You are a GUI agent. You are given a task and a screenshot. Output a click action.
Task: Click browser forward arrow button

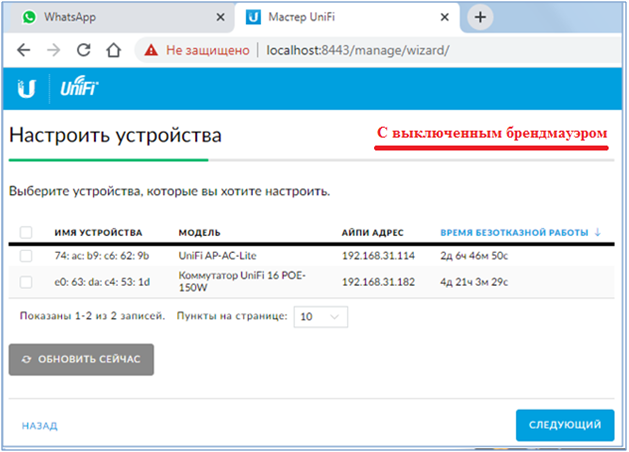pyautogui.click(x=54, y=49)
